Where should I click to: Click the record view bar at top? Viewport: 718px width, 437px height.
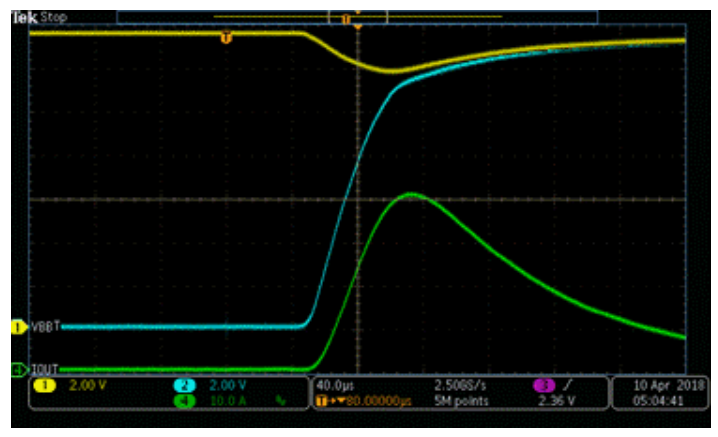(x=357, y=17)
